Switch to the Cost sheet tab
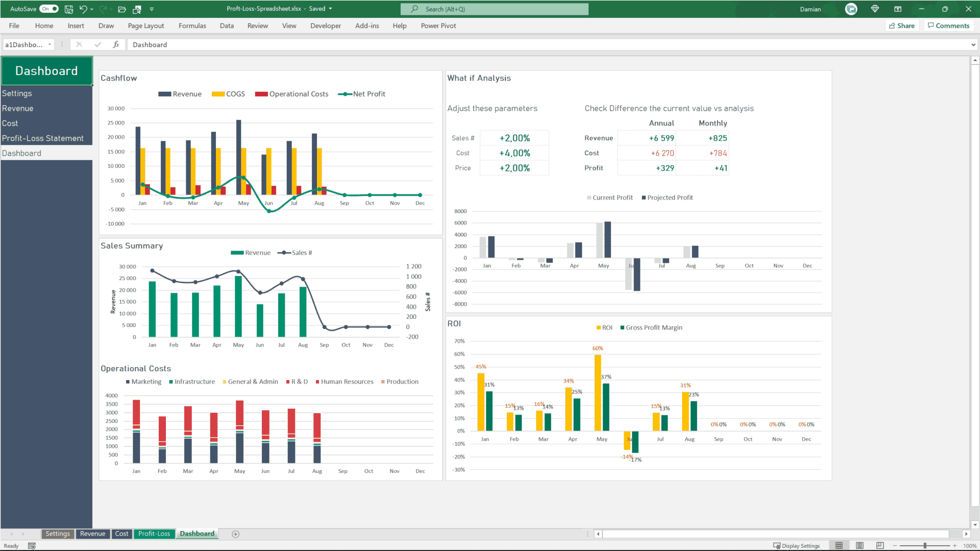This screenshot has height=551, width=980. [x=121, y=534]
